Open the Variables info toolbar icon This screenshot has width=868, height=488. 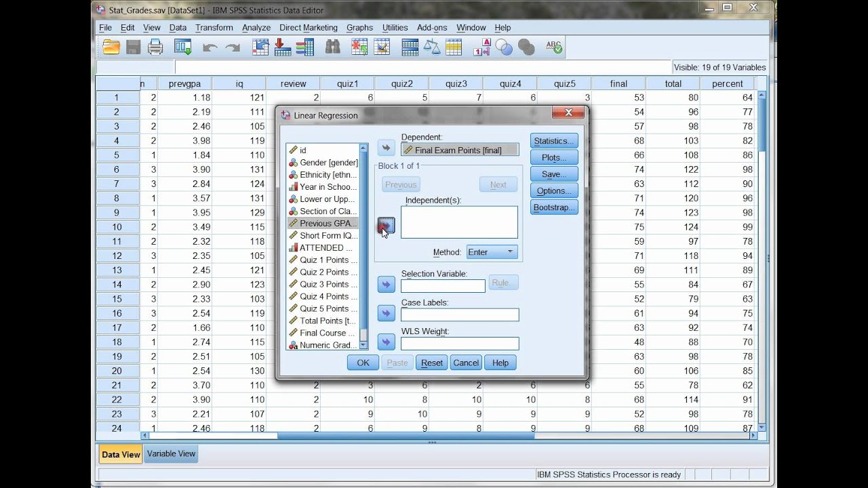(x=305, y=47)
